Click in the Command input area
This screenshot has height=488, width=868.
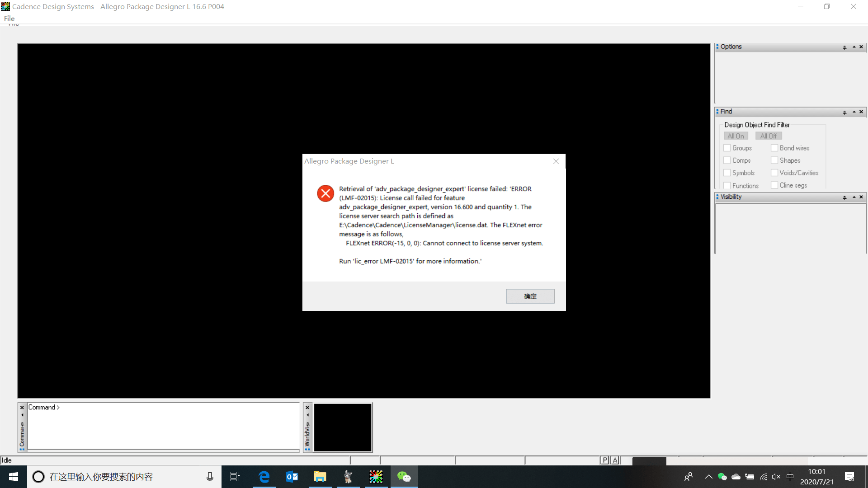point(163,426)
